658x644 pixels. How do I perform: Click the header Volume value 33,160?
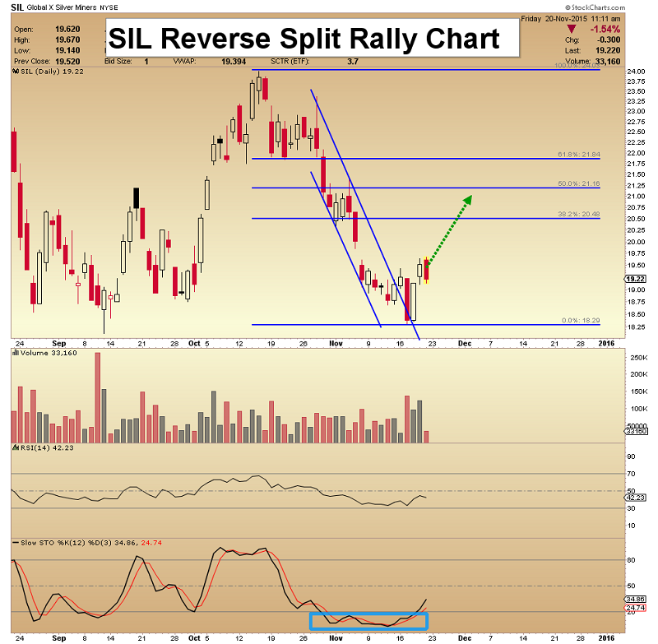608,61
